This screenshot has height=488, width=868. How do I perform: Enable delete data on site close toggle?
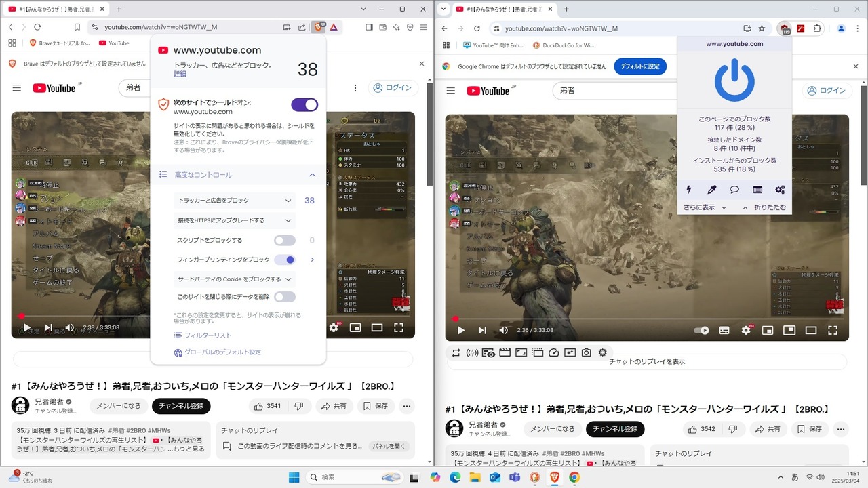285,297
